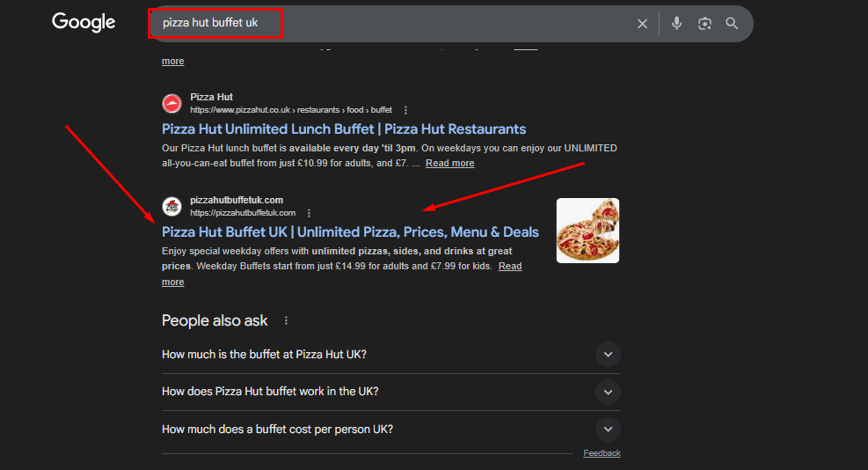Open search by image camera icon
The width and height of the screenshot is (868, 470).
click(x=704, y=24)
